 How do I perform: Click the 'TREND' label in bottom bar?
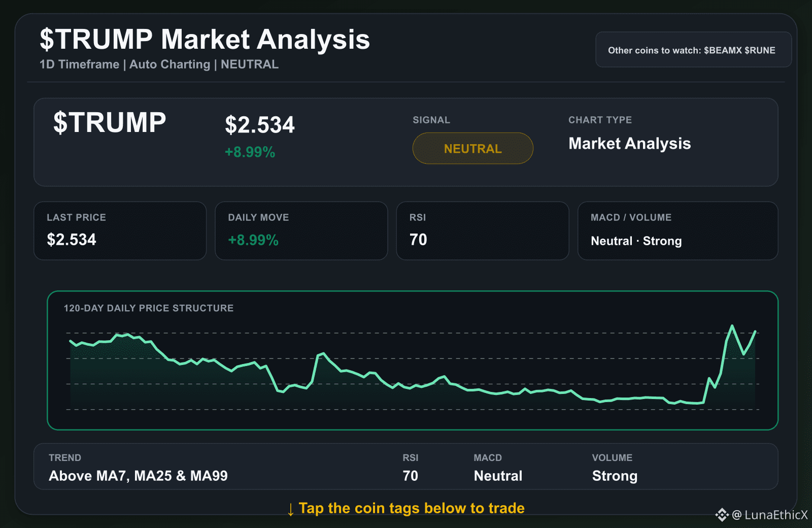[x=65, y=457]
